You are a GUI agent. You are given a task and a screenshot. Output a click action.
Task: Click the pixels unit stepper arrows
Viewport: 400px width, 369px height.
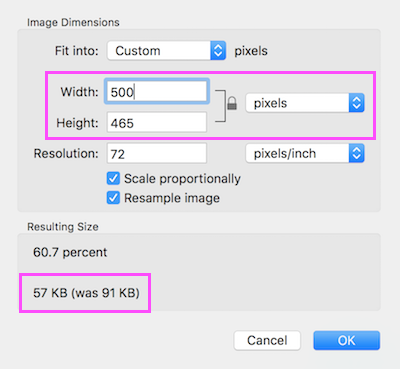point(357,103)
